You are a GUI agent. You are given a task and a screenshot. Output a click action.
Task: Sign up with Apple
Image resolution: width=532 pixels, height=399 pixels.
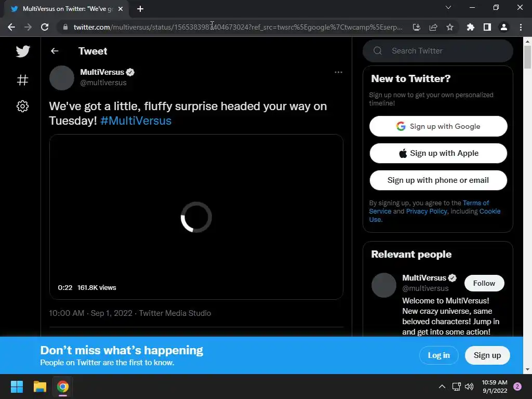coord(438,153)
